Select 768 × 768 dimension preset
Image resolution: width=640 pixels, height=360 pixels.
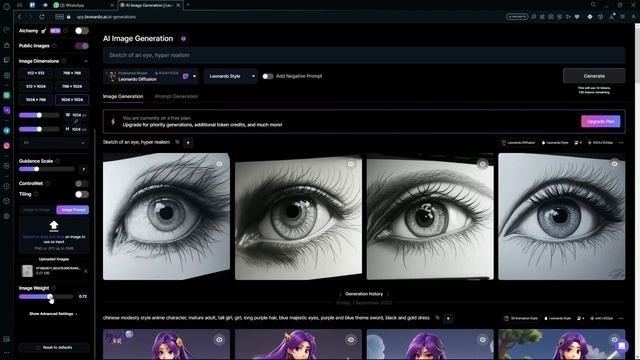(72, 73)
